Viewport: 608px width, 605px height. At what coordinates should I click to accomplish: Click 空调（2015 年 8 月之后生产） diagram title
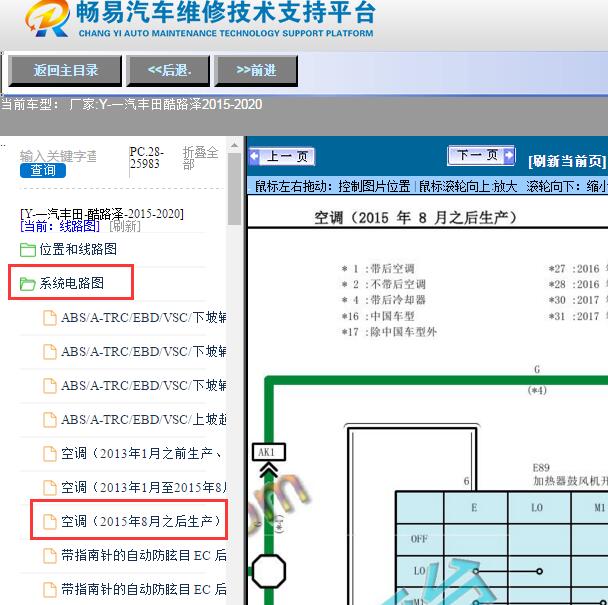point(415,218)
